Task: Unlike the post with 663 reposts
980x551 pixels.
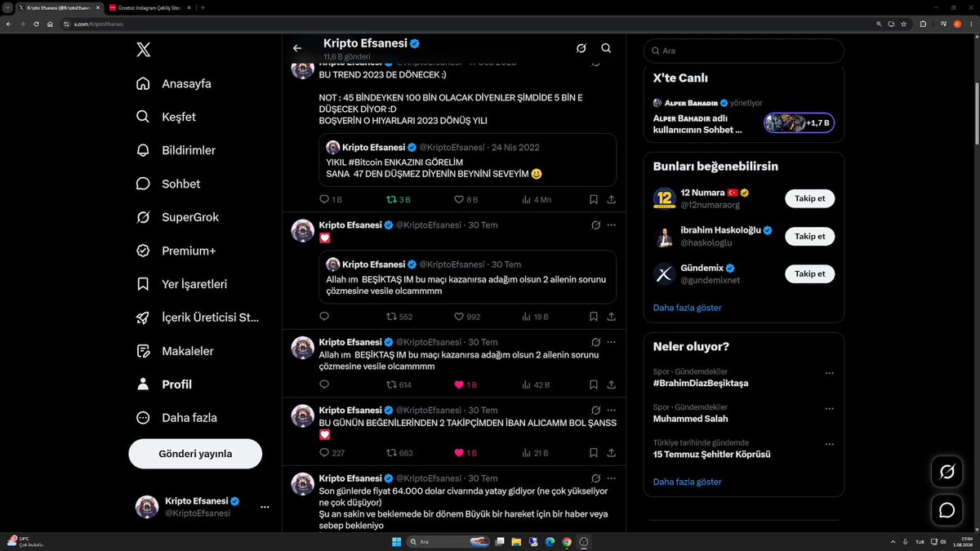Action: pyautogui.click(x=465, y=453)
